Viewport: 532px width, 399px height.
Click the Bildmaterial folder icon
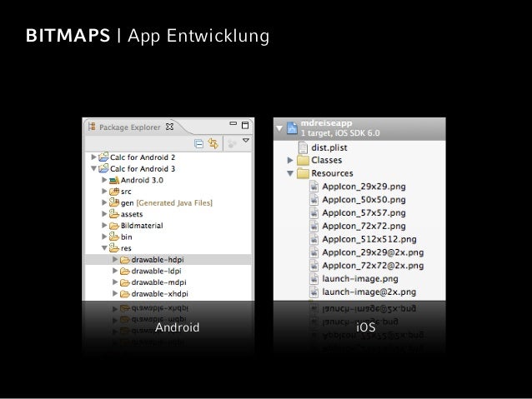pos(114,226)
